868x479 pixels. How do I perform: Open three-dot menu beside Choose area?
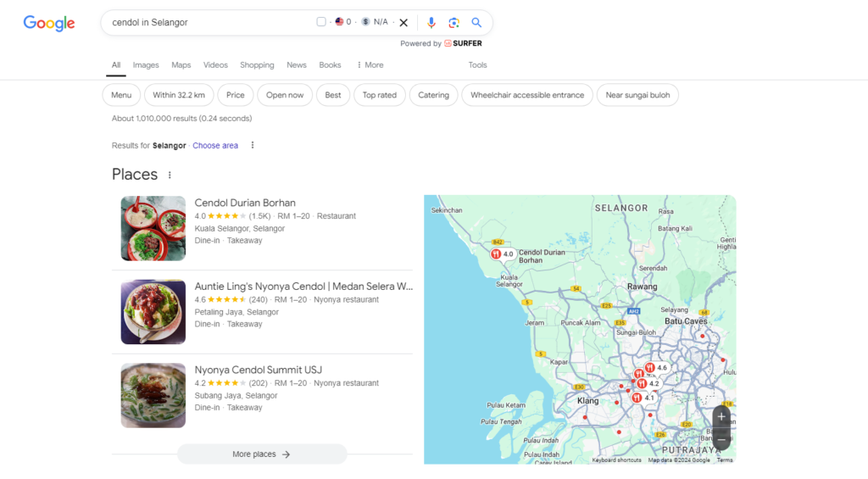pos(253,145)
